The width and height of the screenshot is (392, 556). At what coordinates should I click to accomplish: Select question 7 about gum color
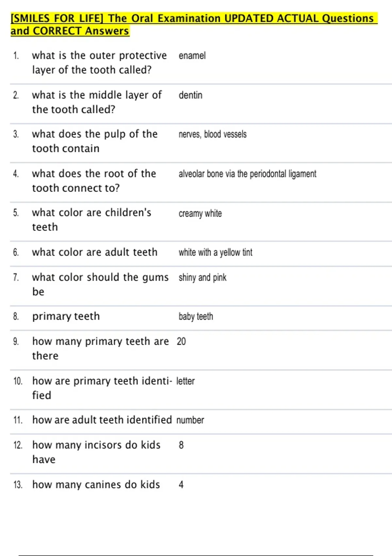[x=100, y=284]
